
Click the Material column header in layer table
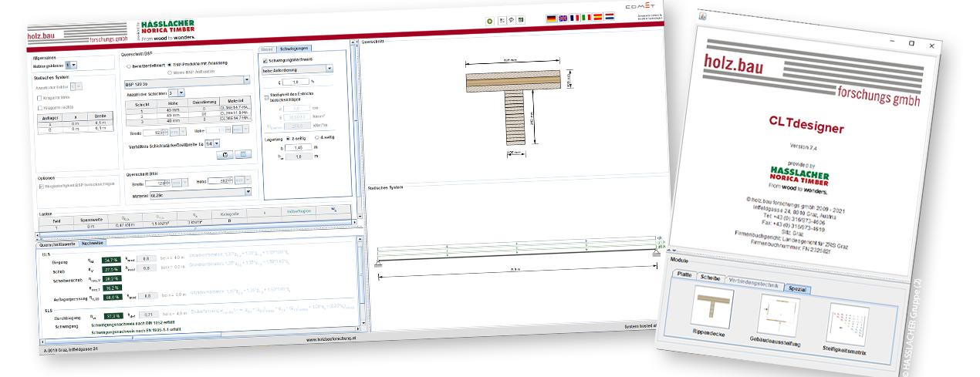coord(235,103)
